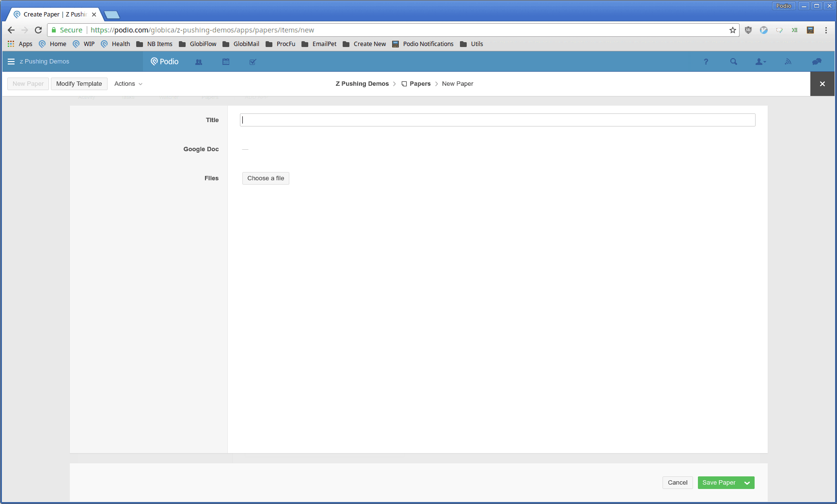This screenshot has width=837, height=504.
Task: Open the user account menu icon
Action: 760,62
